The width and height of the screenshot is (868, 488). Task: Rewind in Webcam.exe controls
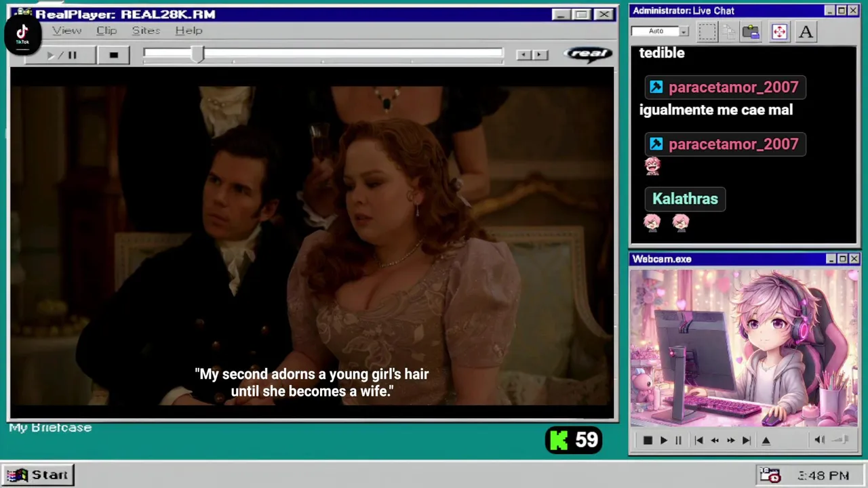[x=714, y=441]
